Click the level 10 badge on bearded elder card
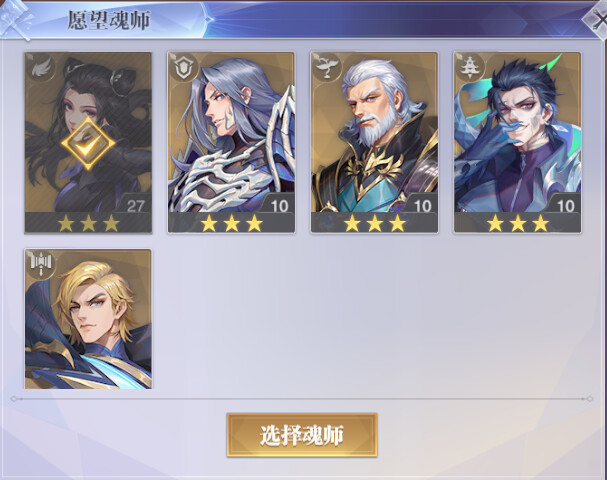Viewport: 607px width, 480px height. [422, 205]
